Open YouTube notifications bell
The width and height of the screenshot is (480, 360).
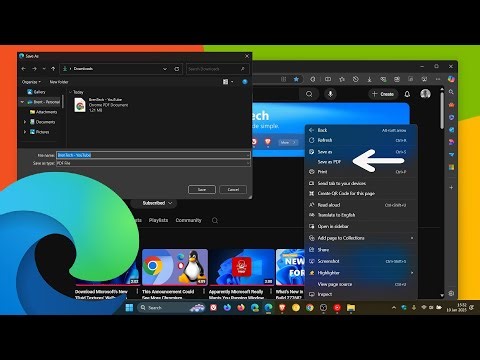click(x=407, y=94)
